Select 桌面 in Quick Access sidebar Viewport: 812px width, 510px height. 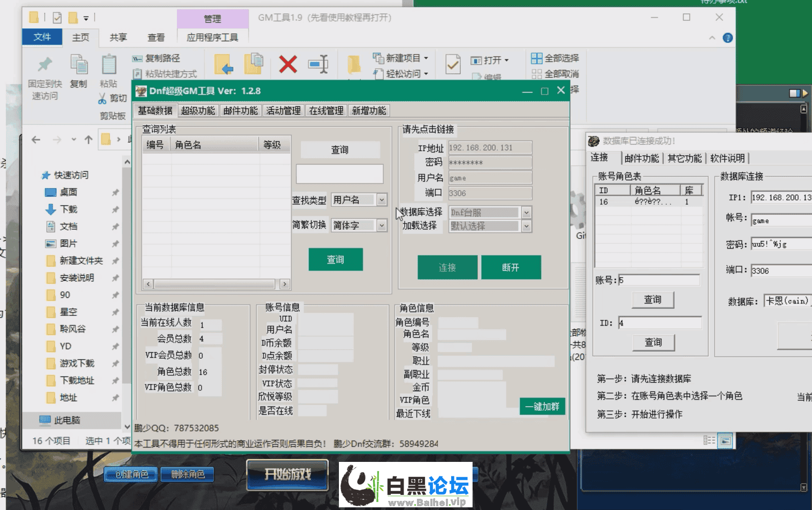click(68, 192)
